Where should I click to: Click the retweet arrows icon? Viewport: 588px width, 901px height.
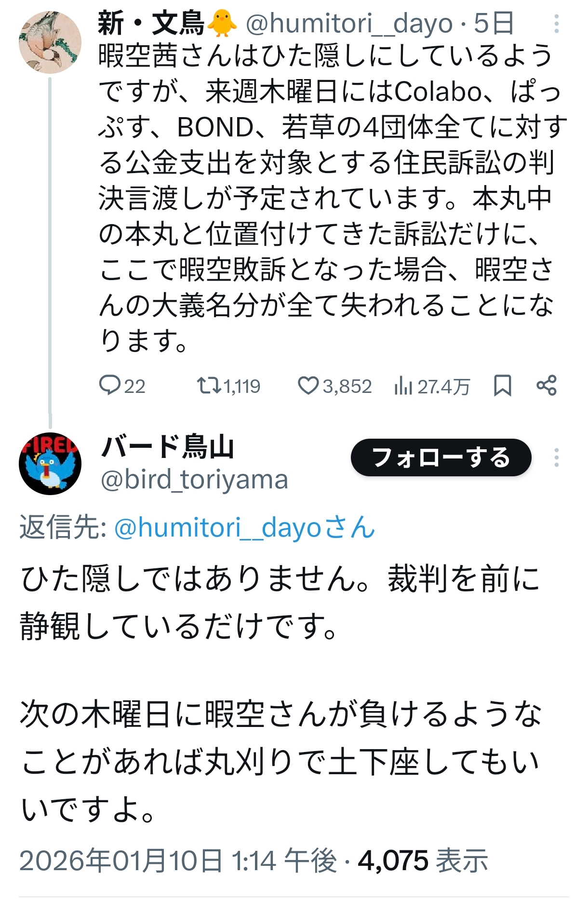[x=208, y=385]
